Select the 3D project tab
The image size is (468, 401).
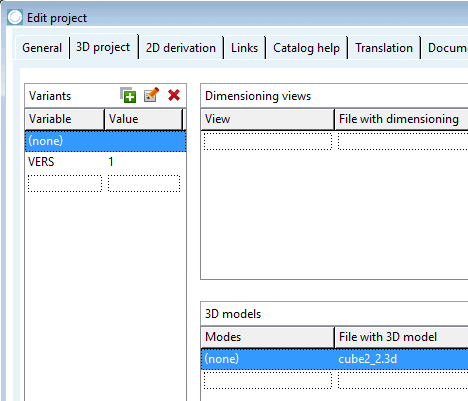pyautogui.click(x=103, y=47)
